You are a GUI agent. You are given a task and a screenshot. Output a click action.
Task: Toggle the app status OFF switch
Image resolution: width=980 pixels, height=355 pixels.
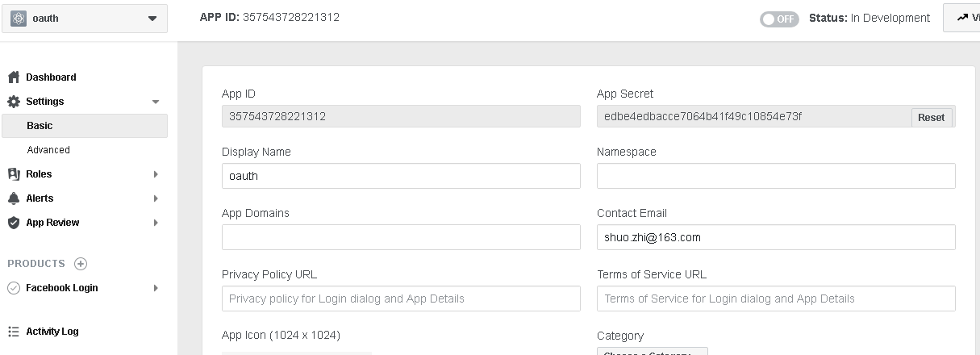click(x=778, y=19)
